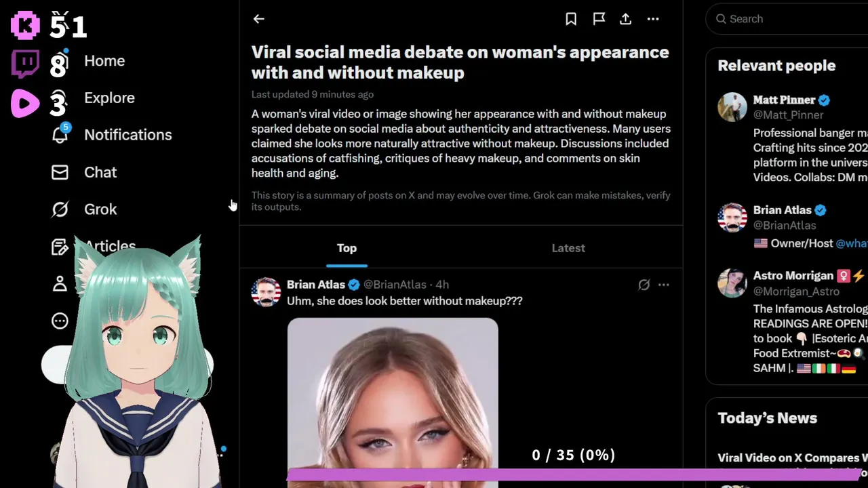Click the Twitch overlay logo icon
Viewport: 868px width, 488px height.
[x=25, y=64]
